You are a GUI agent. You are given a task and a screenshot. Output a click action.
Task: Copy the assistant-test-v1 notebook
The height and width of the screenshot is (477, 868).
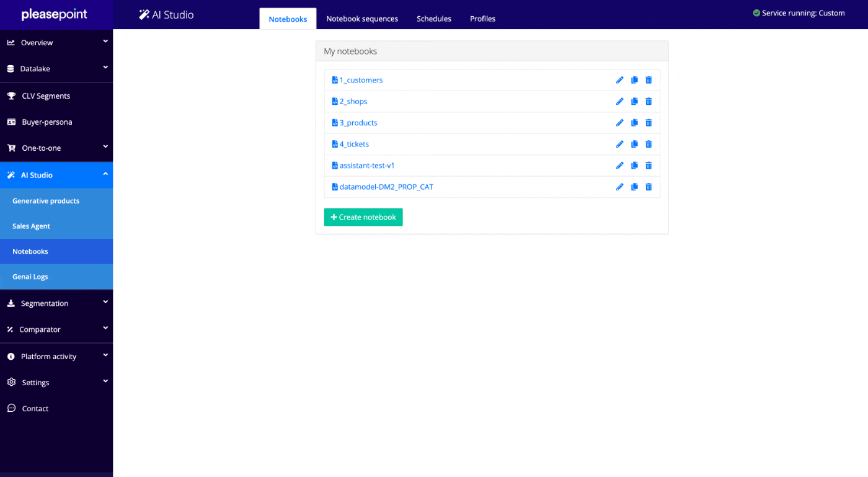634,166
